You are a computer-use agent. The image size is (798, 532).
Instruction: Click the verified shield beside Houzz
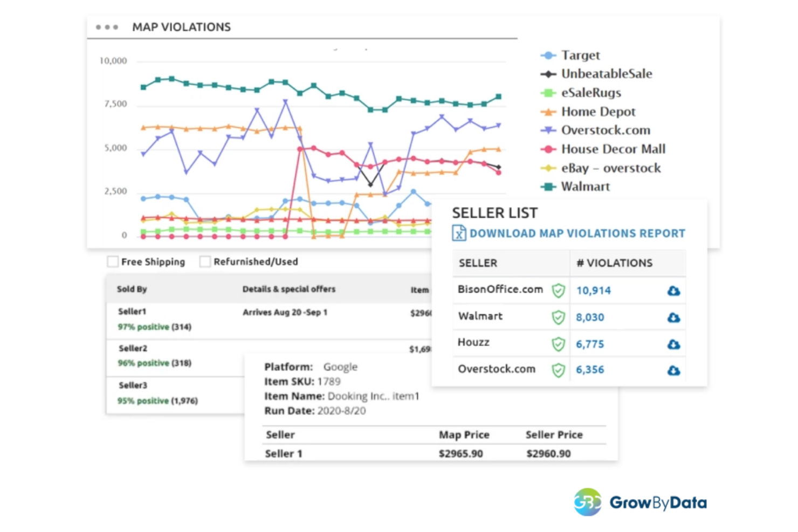click(558, 343)
